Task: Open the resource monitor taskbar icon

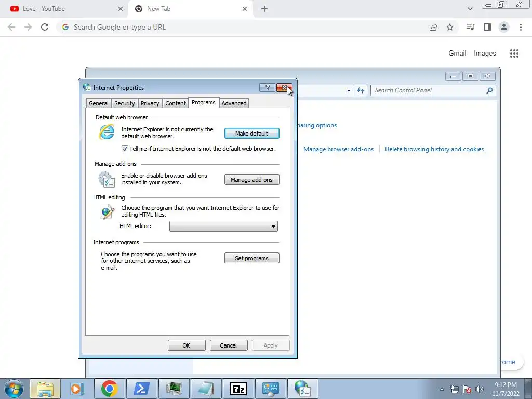Action: [174, 389]
